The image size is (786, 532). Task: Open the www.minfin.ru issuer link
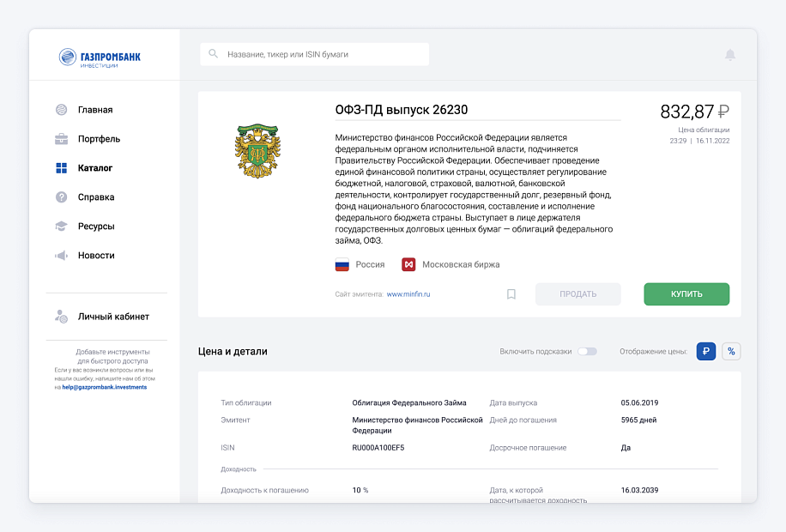coord(408,294)
